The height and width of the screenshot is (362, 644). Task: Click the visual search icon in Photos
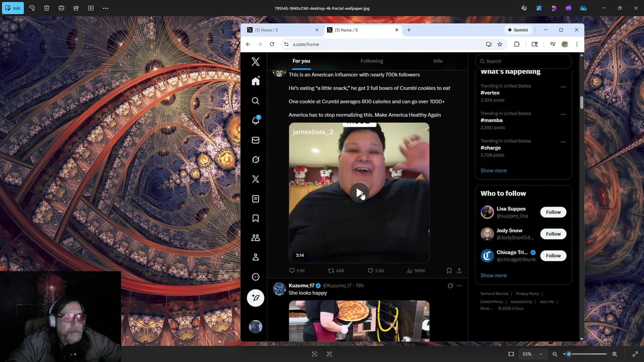314,354
